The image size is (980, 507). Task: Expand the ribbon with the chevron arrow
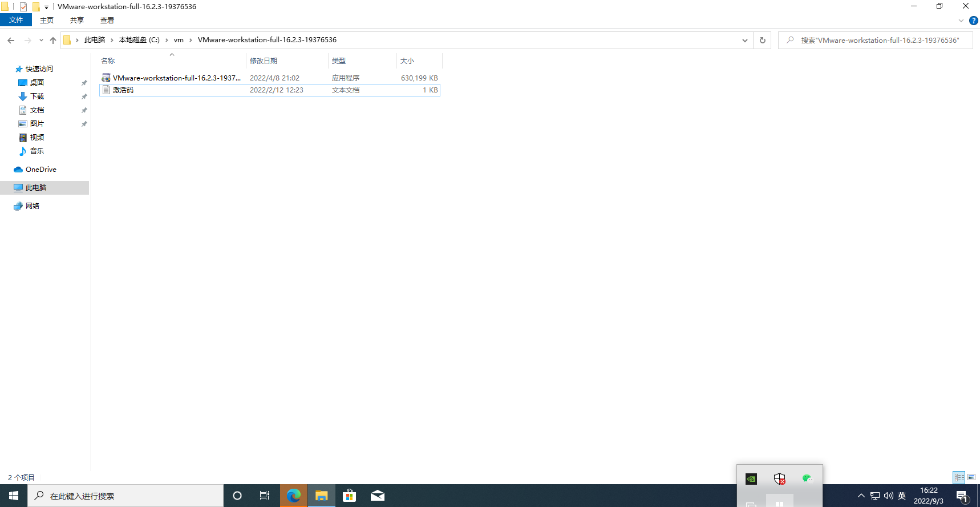pos(961,21)
